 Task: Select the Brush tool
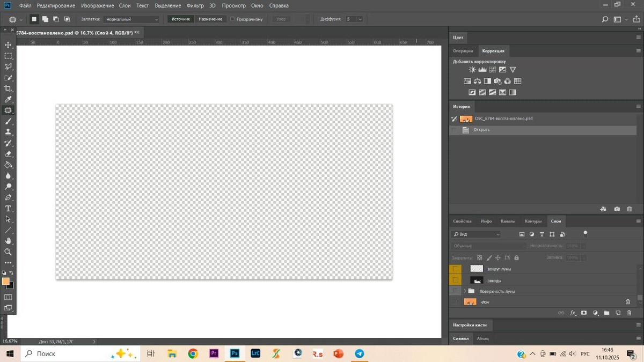point(8,121)
